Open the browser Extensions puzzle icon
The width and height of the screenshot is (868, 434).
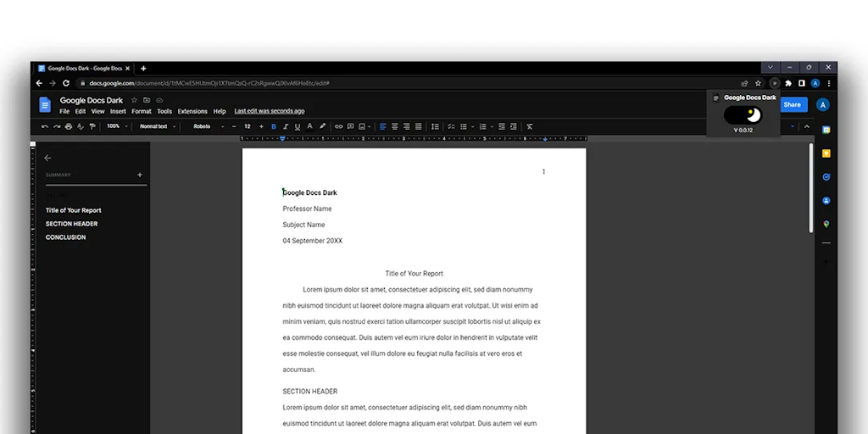[788, 83]
